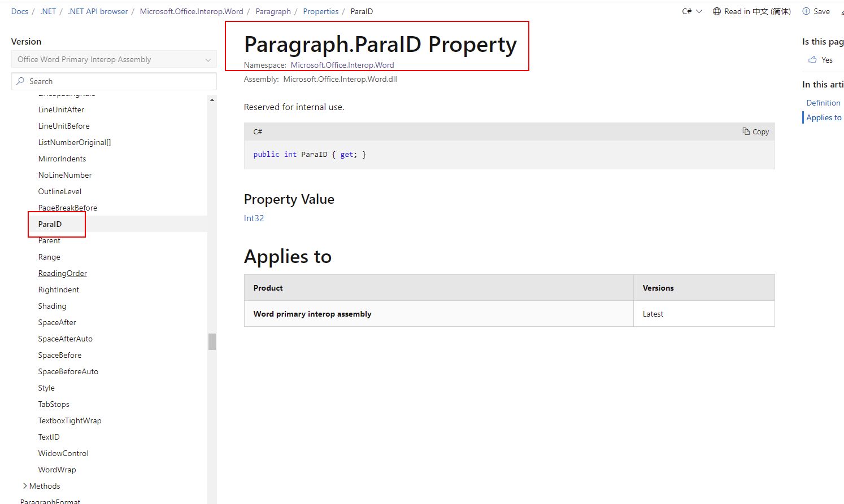The height and width of the screenshot is (504, 844).
Task: Open the Int32 property value link
Action: tap(254, 218)
